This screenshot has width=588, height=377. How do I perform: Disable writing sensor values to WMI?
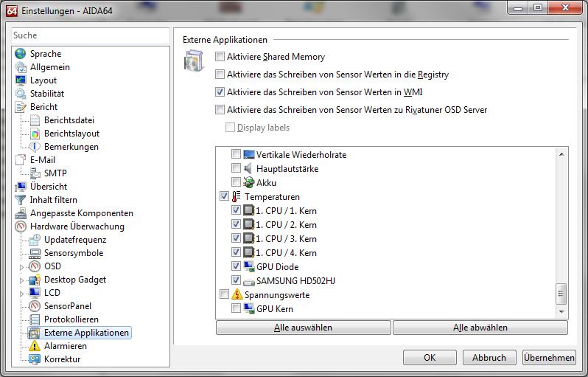click(x=220, y=92)
